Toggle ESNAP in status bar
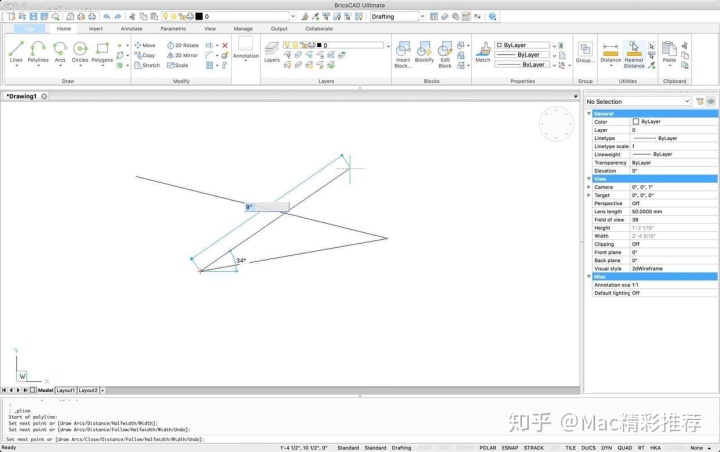720x452 pixels. tap(510, 448)
